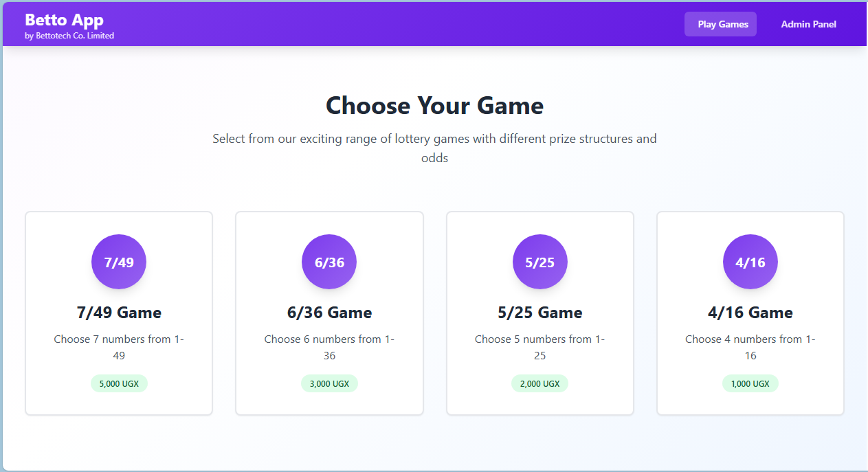Click "Choose 4 numbers from 1-16" description

pos(750,347)
